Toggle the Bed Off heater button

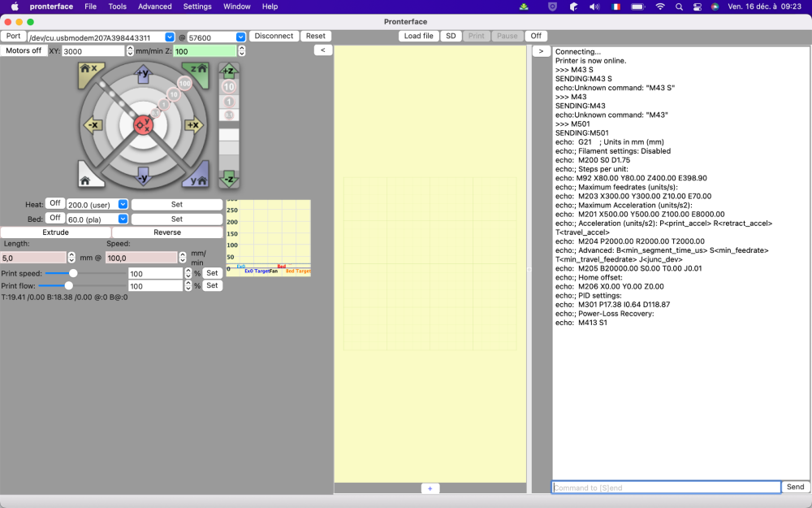[55, 219]
